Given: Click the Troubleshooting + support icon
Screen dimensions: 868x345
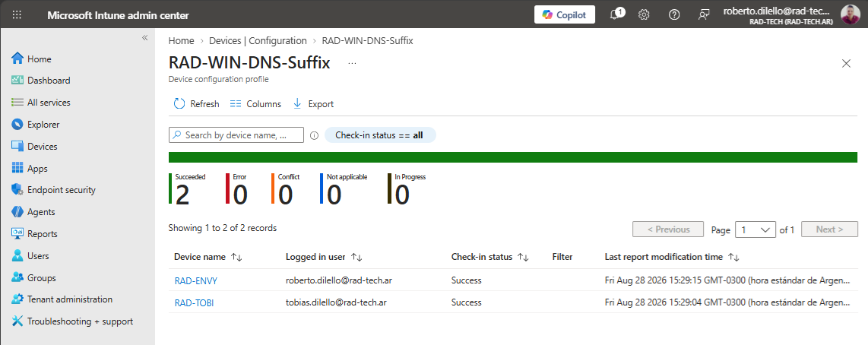Looking at the screenshot, I should 17,321.
